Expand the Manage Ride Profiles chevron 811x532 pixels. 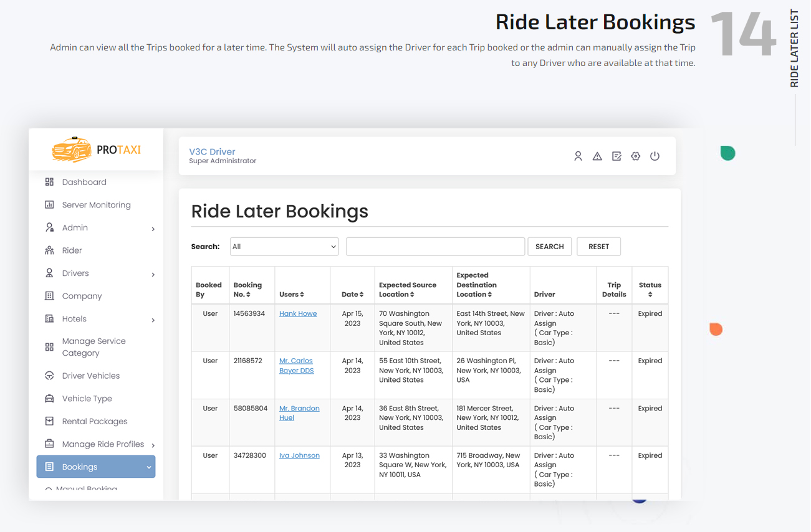coord(153,445)
